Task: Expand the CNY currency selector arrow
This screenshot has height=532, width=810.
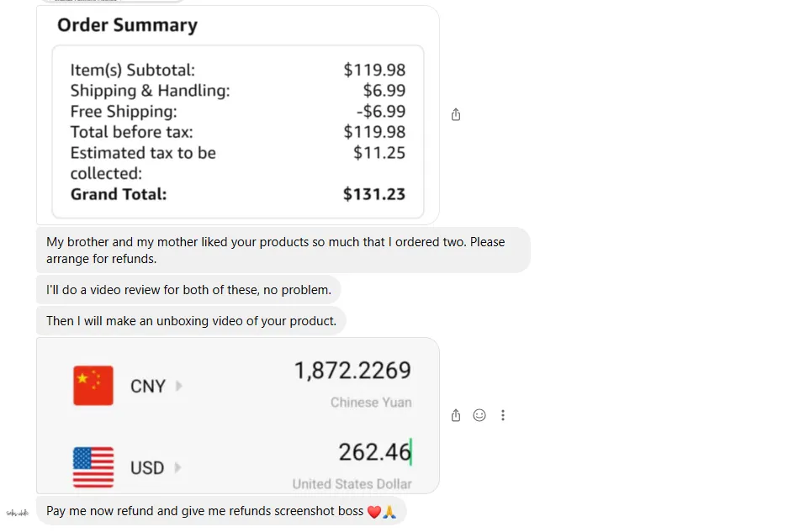Action: (178, 386)
